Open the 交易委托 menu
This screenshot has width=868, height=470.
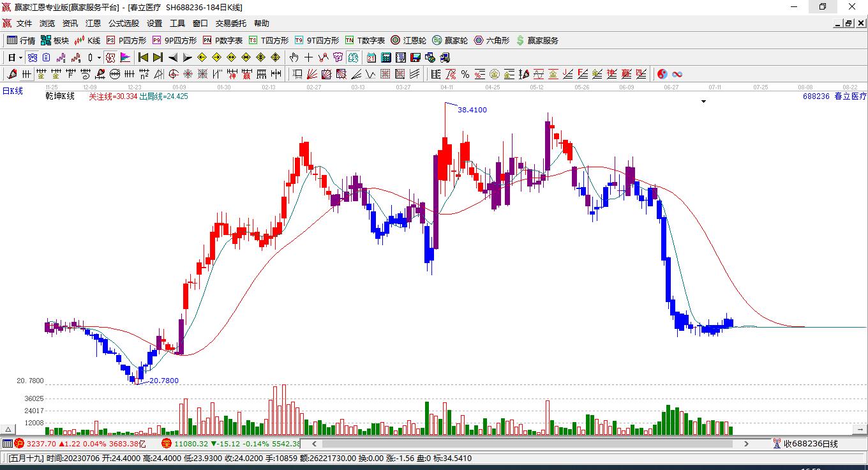pos(231,24)
